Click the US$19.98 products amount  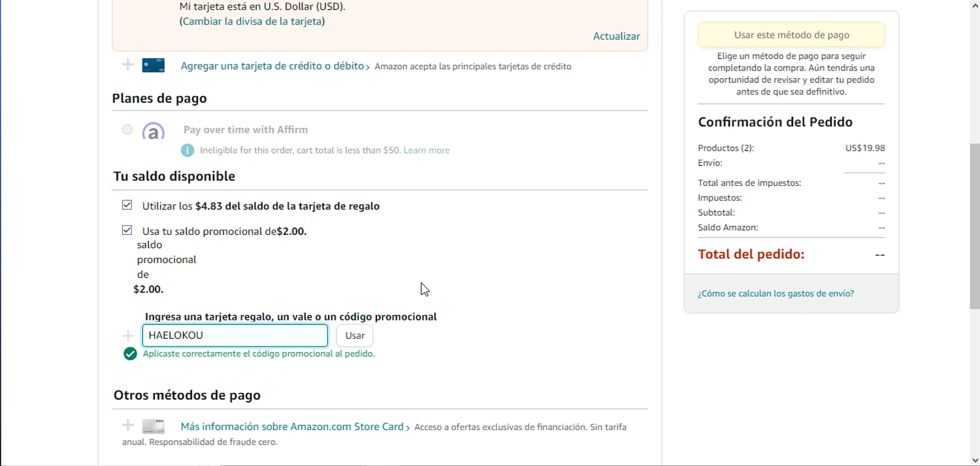(865, 148)
